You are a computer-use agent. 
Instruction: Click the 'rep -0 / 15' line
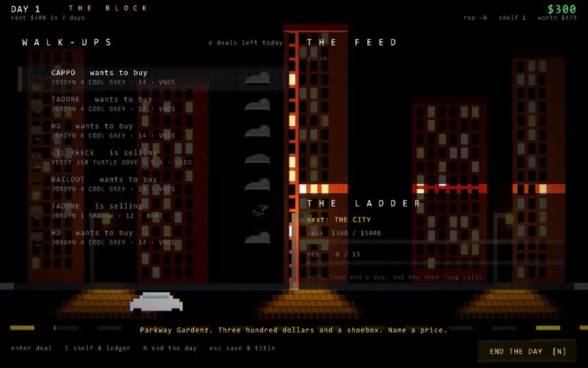pyautogui.click(x=333, y=254)
